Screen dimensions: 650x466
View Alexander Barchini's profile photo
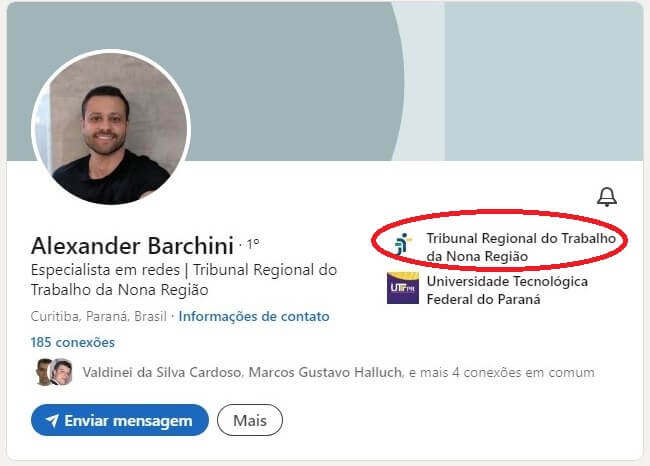pyautogui.click(x=111, y=127)
